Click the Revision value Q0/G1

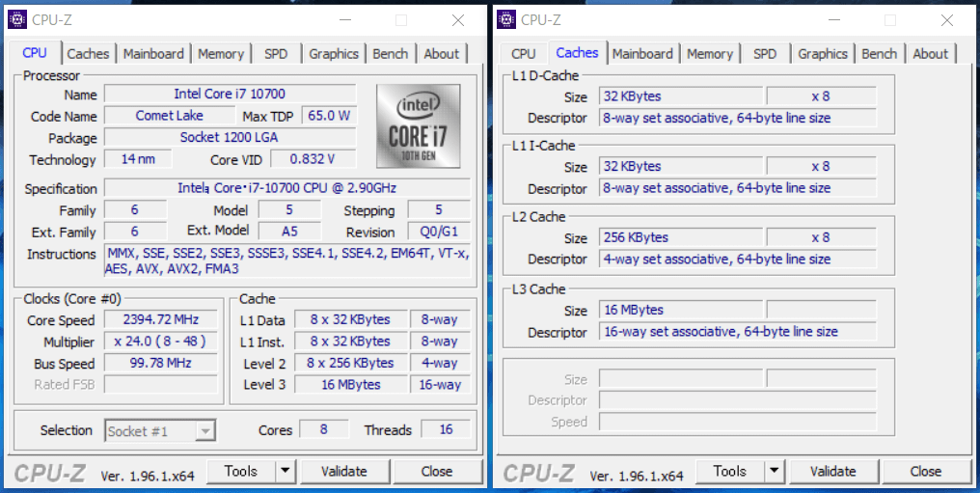coord(439,232)
